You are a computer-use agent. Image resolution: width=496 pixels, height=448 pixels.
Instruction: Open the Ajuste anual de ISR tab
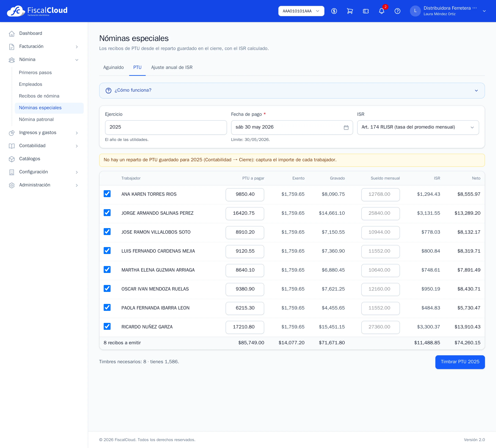click(172, 67)
